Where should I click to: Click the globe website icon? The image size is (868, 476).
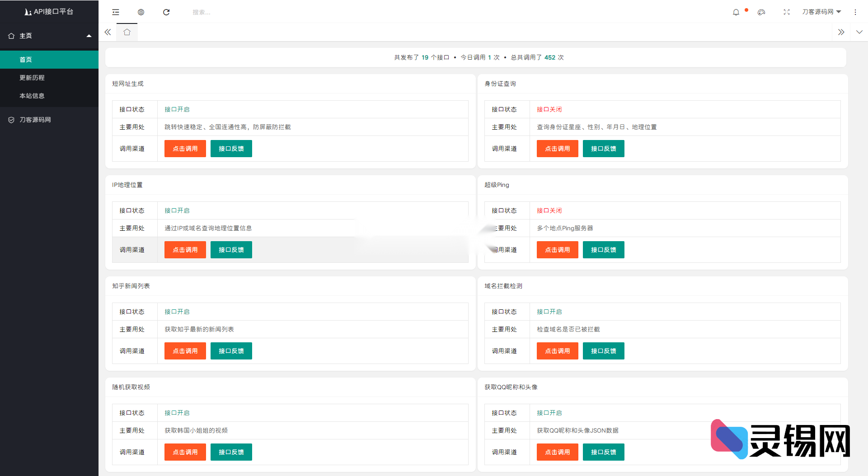click(x=141, y=12)
